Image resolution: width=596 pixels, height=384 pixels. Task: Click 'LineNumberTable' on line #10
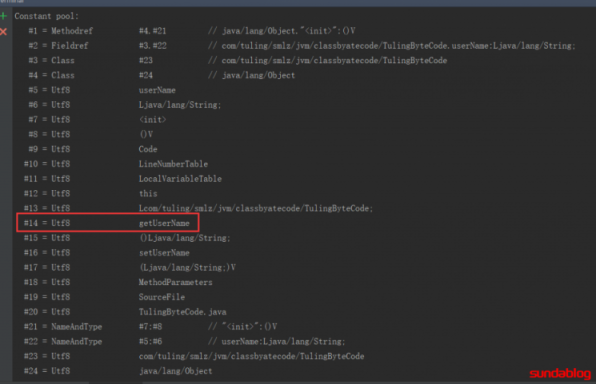click(173, 164)
